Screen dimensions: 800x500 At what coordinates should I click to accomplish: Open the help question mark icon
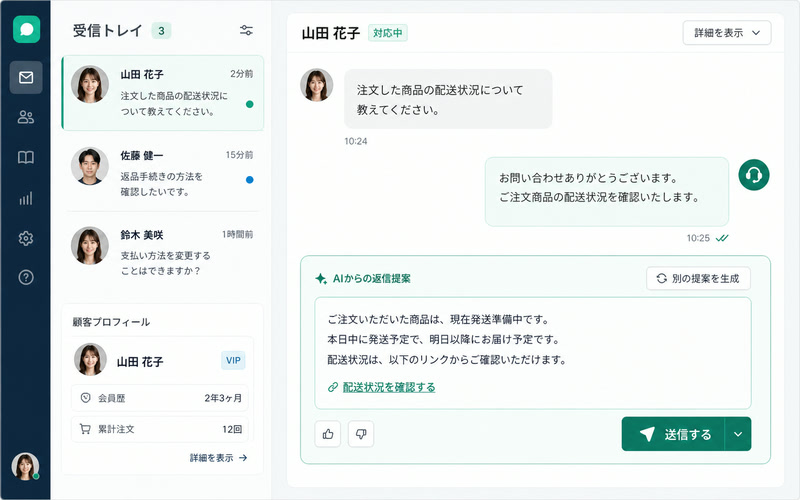pos(26,277)
